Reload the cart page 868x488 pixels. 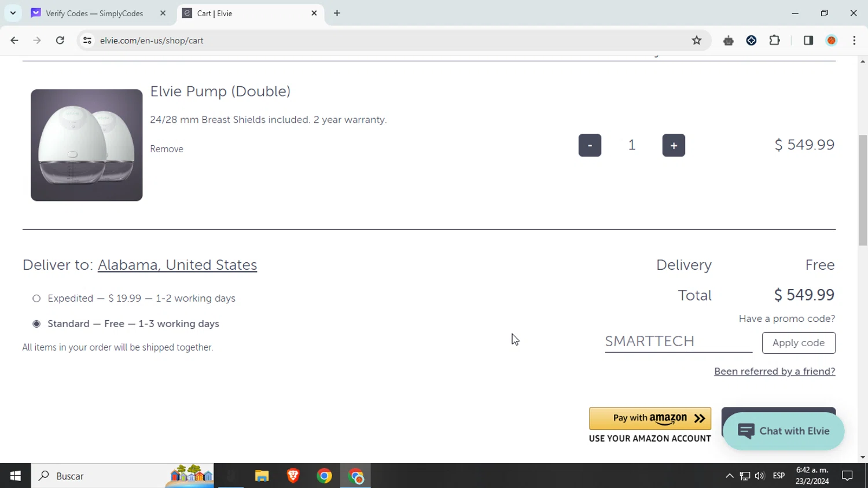60,41
